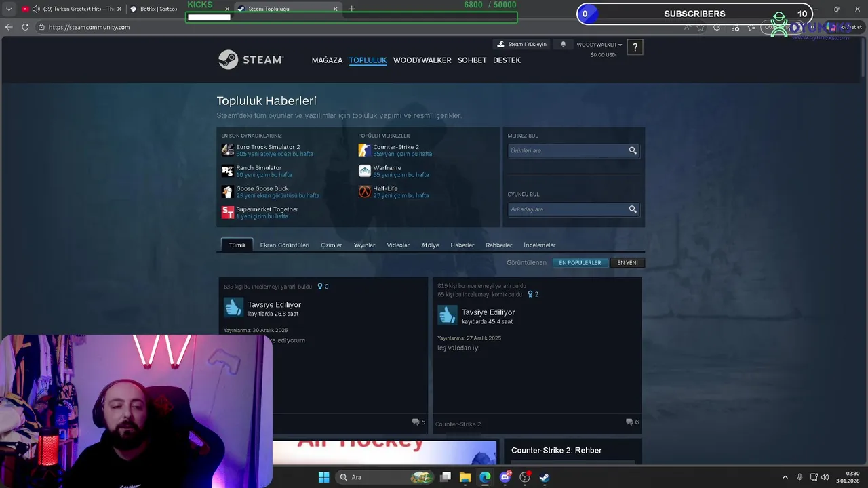Image resolution: width=868 pixels, height=488 pixels.
Task: Click the volume icon in the system tray
Action: coord(825,477)
